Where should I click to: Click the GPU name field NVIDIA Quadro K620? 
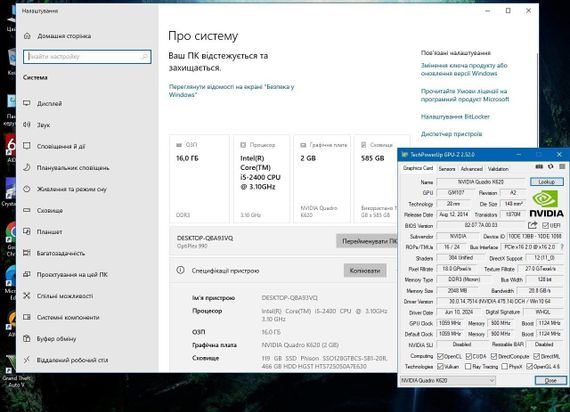[x=481, y=181]
